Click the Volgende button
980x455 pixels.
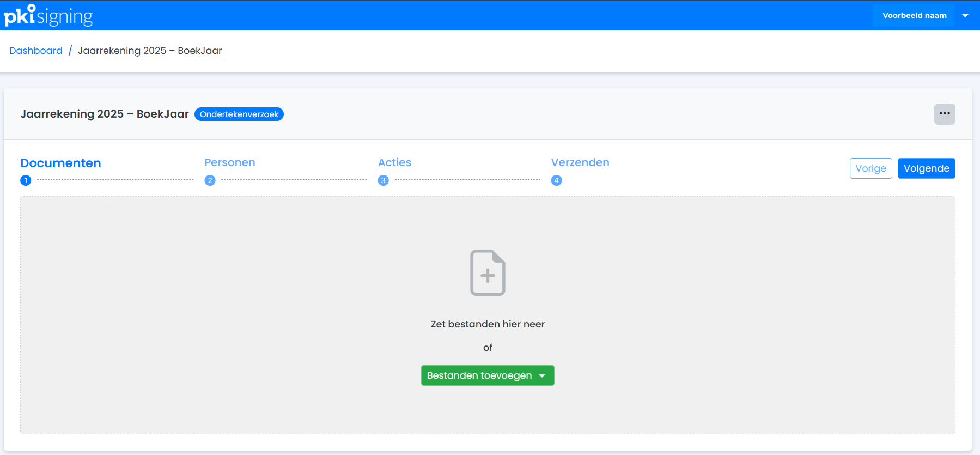(926, 168)
